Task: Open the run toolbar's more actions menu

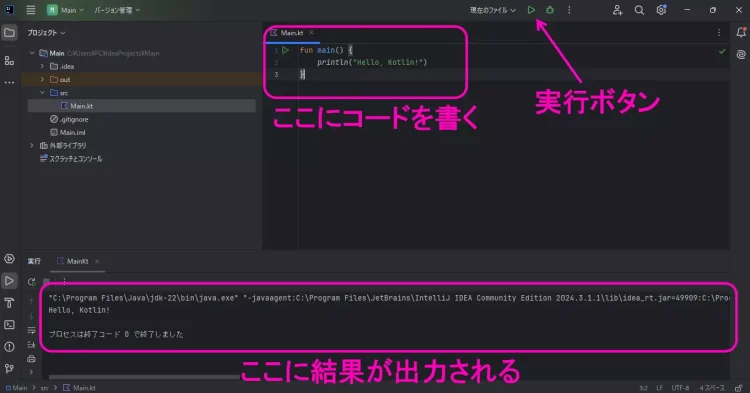Action: tap(569, 10)
